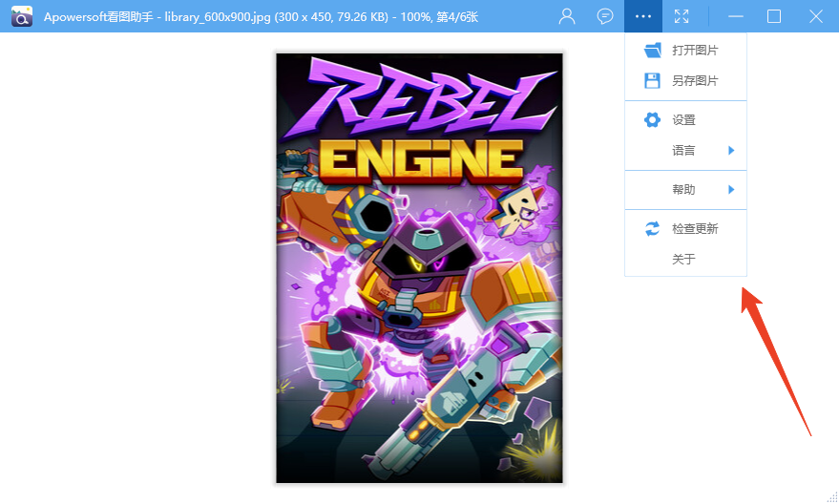Enter fullscreen with the expand arrows icon
The image size is (839, 504).
click(682, 16)
